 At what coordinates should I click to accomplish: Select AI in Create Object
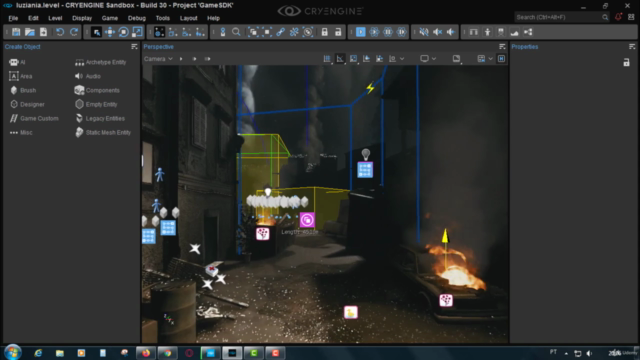[17, 62]
